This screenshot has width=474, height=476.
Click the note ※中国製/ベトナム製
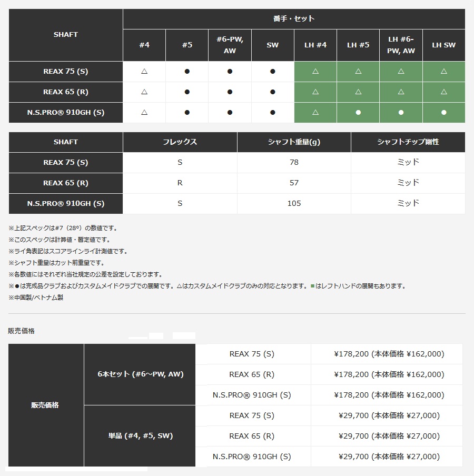[36, 297]
